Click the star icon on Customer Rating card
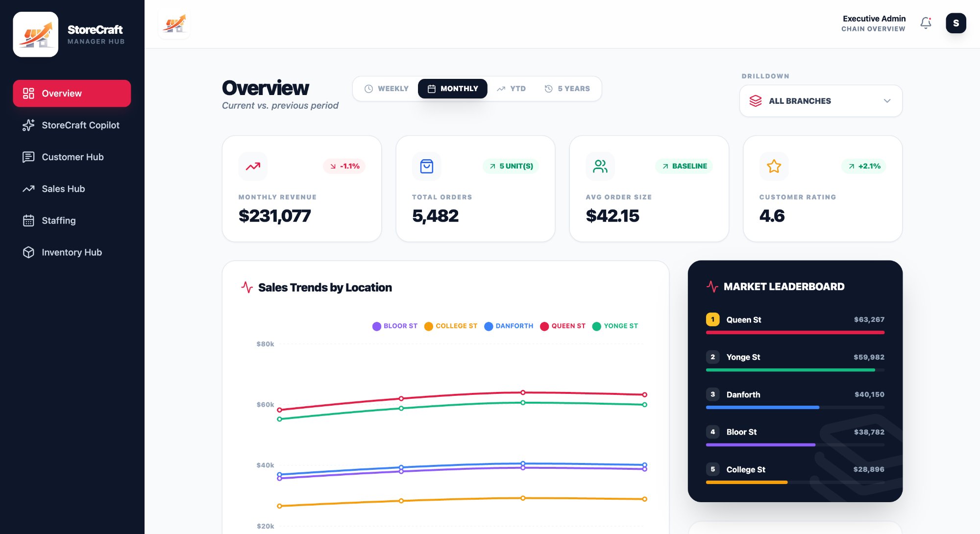This screenshot has height=534, width=980. (x=773, y=166)
